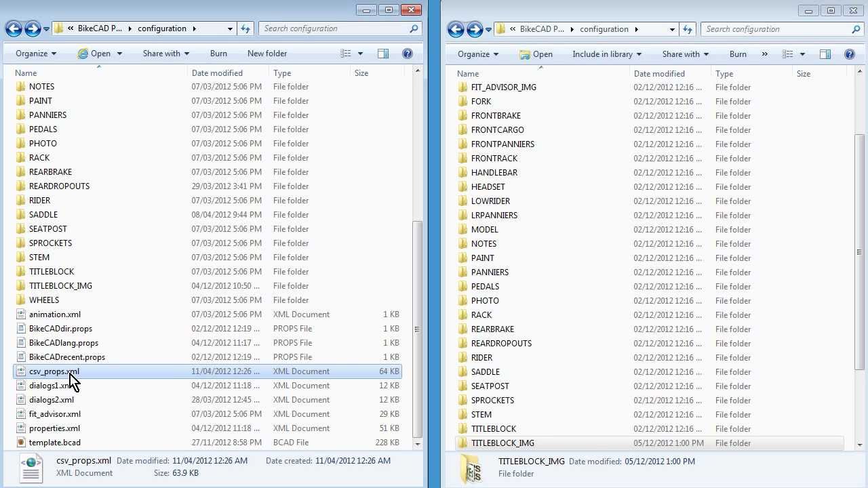Click MODEL folder icon in right window
Image resolution: width=868 pixels, height=488 pixels.
click(x=463, y=230)
